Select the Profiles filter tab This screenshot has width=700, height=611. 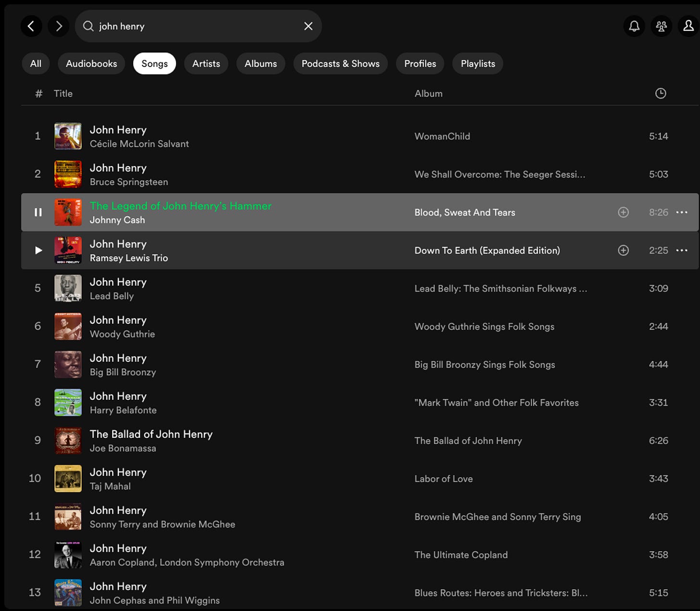click(x=420, y=64)
